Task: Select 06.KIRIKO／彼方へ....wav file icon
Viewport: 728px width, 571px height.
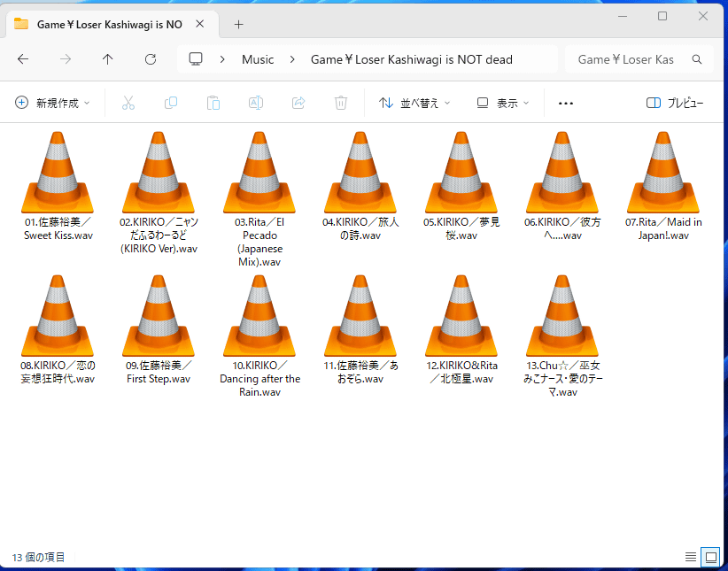Action: pos(562,173)
